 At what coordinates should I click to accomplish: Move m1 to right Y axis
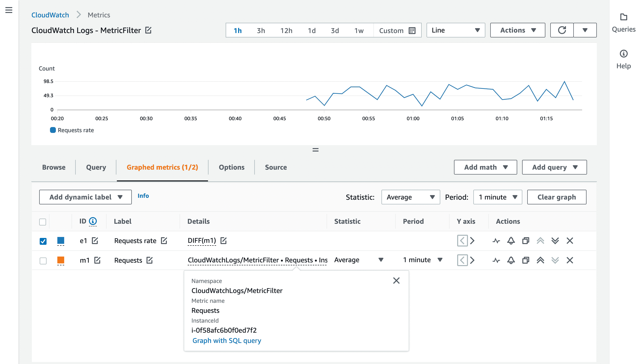coord(472,260)
